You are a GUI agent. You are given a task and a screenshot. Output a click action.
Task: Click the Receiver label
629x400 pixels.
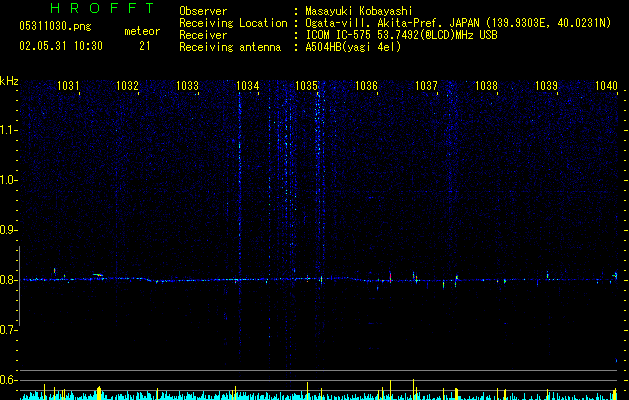(x=203, y=35)
